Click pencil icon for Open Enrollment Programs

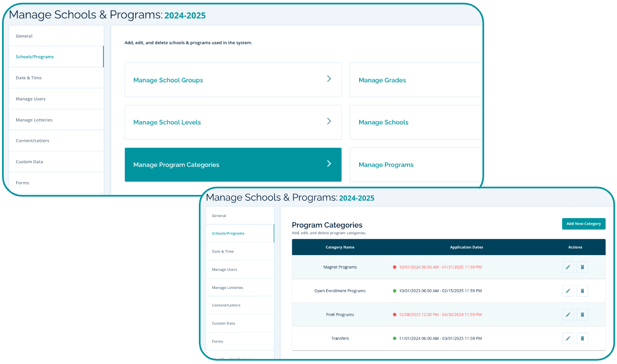(568, 291)
